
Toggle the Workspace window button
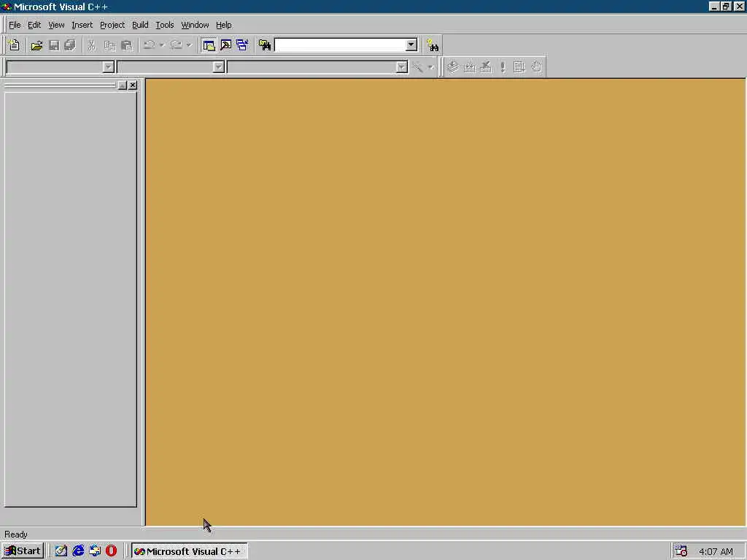(x=209, y=45)
